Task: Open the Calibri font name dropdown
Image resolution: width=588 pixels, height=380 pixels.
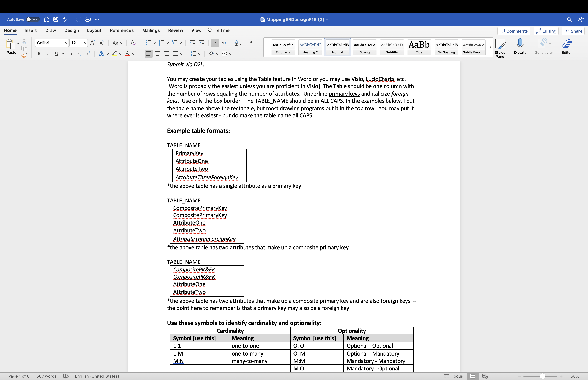Action: click(66, 43)
